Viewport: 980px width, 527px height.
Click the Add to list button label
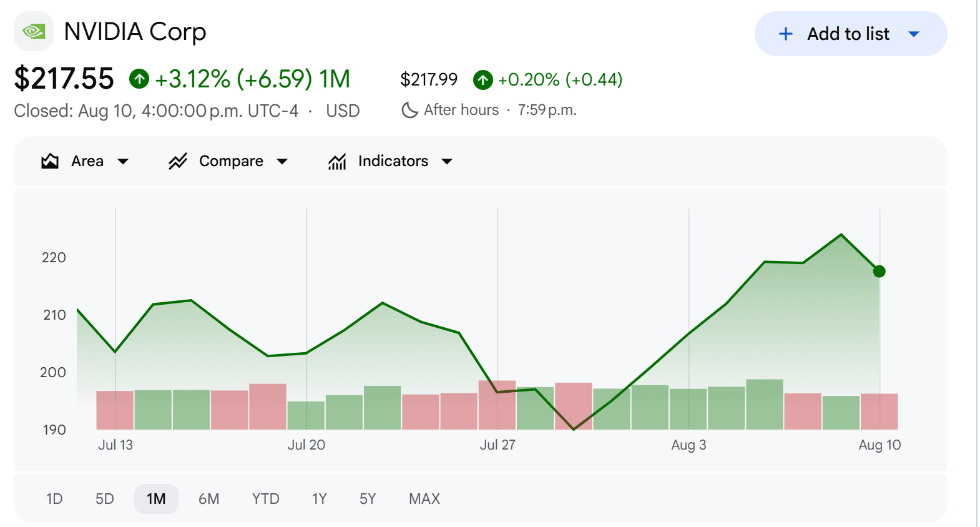tap(848, 34)
